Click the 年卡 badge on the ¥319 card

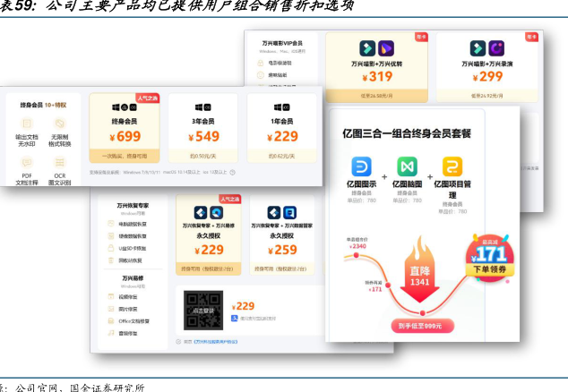tap(421, 37)
